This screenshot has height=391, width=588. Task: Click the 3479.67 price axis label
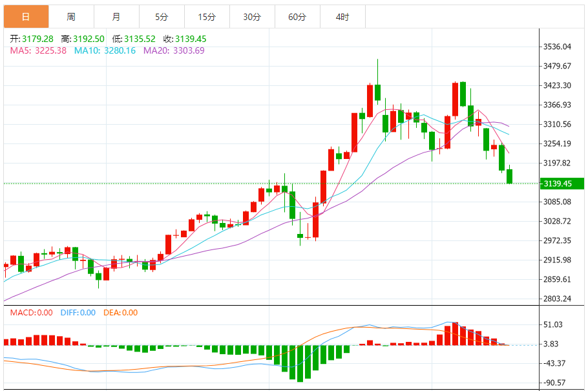557,66
